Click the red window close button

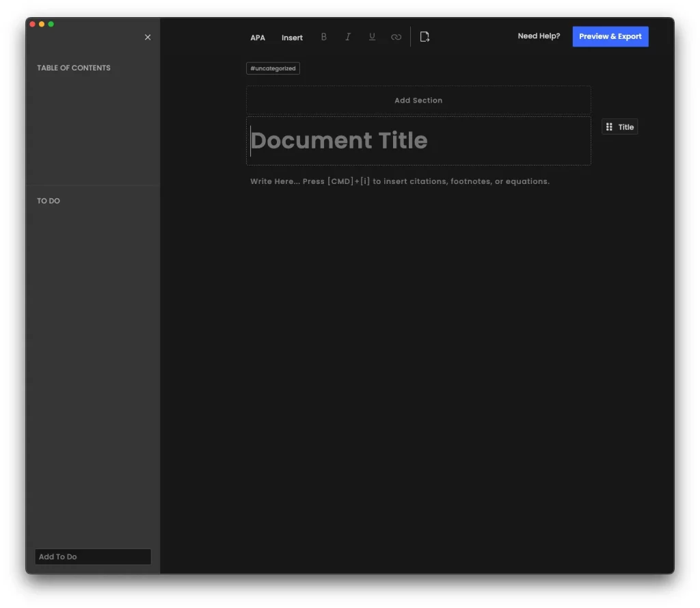coord(32,24)
